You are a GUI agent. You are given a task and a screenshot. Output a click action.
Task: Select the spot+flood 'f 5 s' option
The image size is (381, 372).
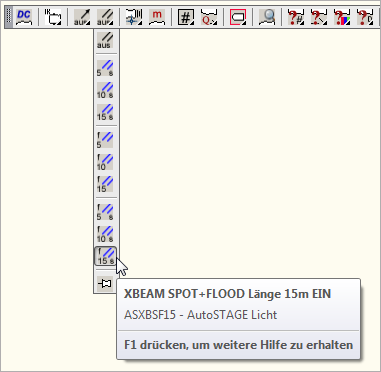point(105,212)
